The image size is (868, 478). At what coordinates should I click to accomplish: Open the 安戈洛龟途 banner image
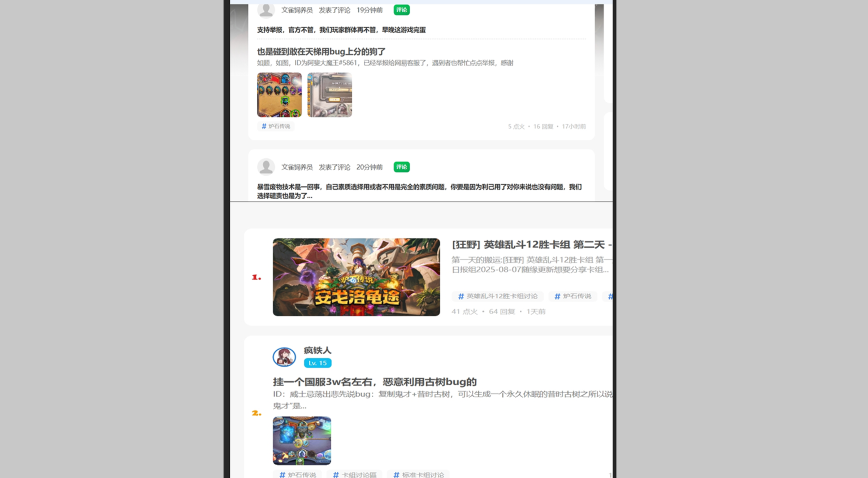point(356,277)
